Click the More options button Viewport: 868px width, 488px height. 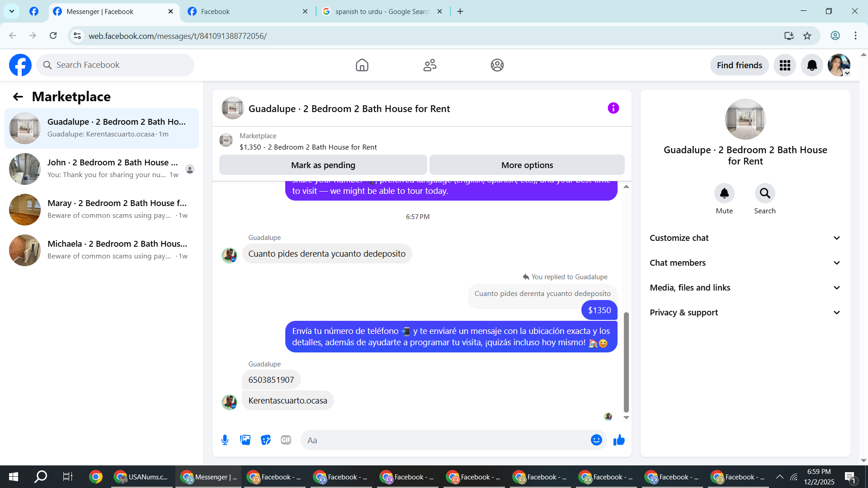[x=527, y=165]
